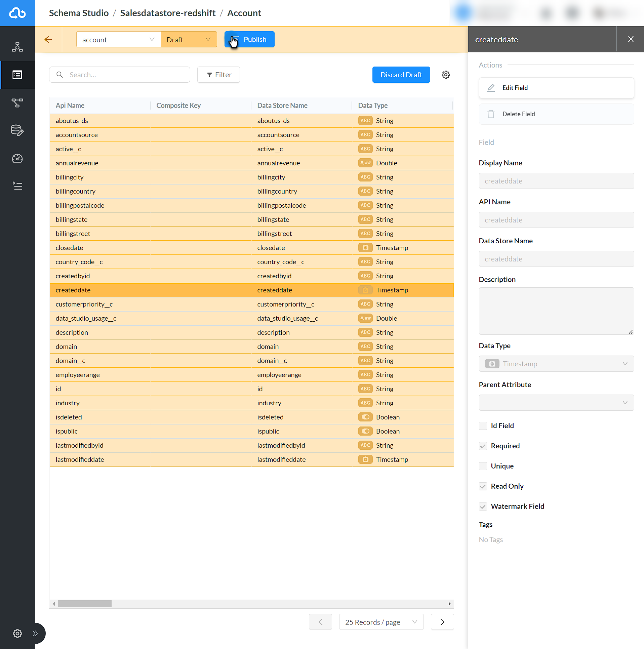Open the 25 Records / page dropdown
Image resolution: width=644 pixels, height=649 pixels.
click(x=381, y=622)
